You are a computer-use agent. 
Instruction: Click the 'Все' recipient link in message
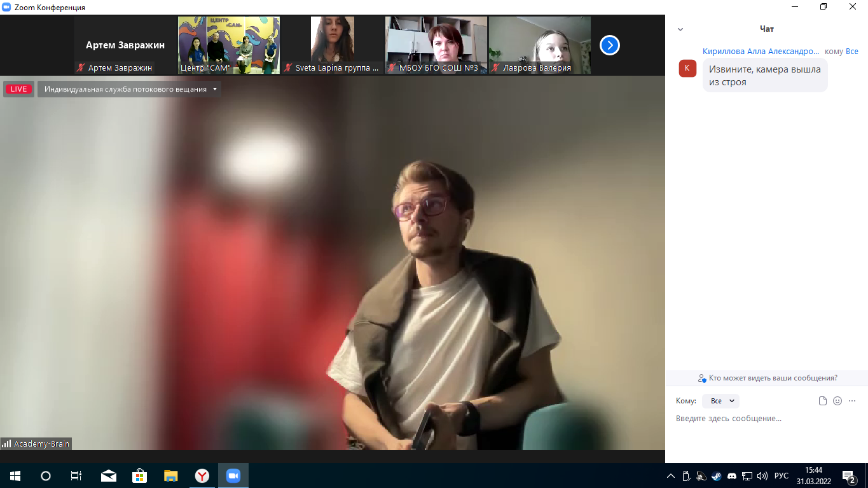851,52
